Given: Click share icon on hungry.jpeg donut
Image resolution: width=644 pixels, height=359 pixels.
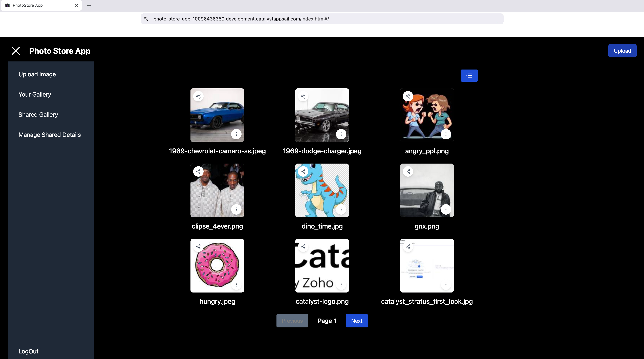Looking at the screenshot, I should pyautogui.click(x=198, y=247).
